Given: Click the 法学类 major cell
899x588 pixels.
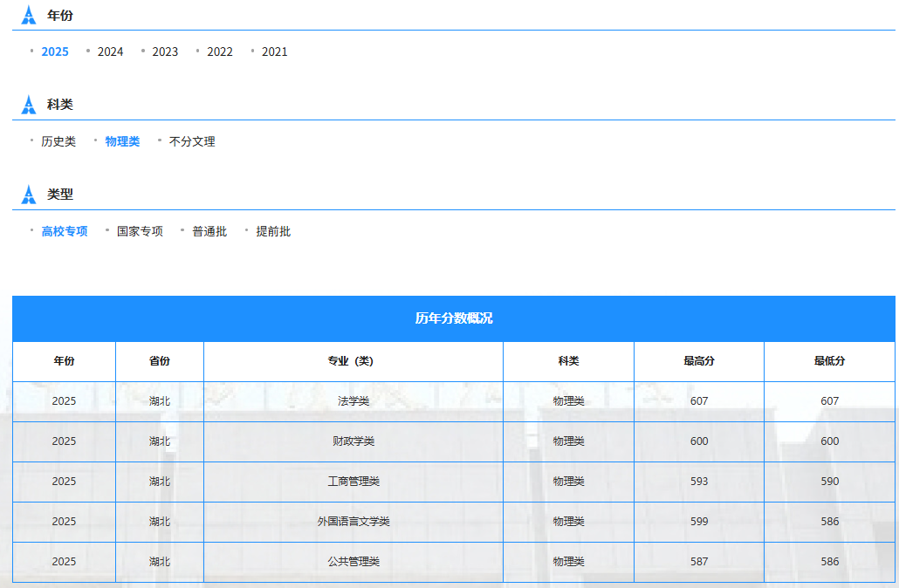Looking at the screenshot, I should tap(353, 401).
